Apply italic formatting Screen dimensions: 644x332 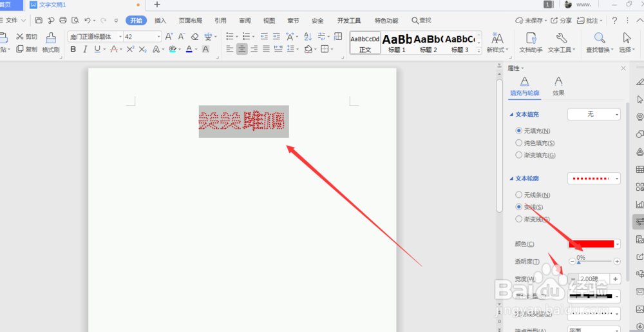click(85, 49)
